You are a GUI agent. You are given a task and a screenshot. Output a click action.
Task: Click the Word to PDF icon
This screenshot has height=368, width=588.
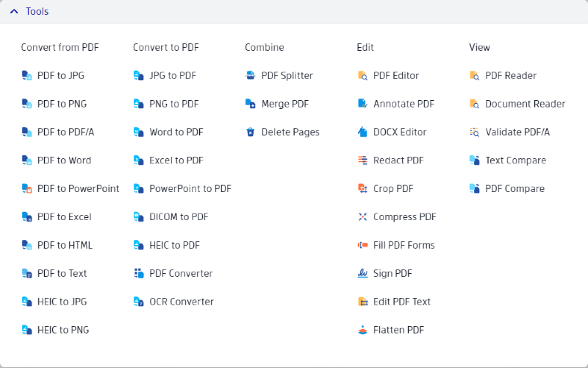point(139,132)
